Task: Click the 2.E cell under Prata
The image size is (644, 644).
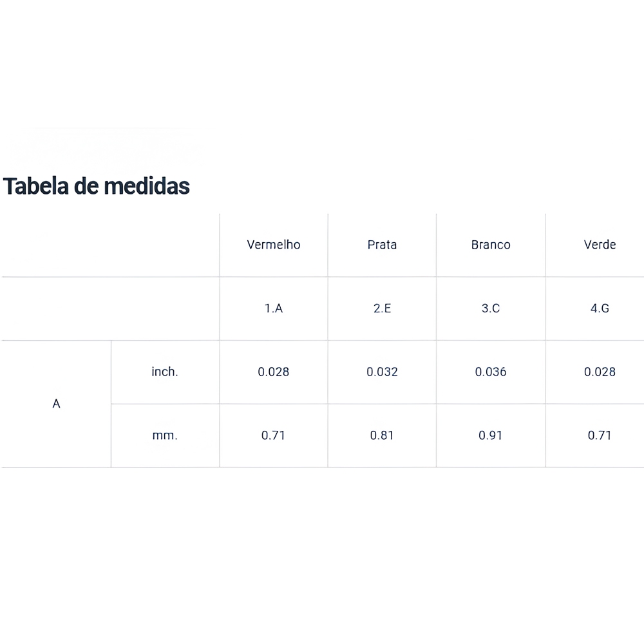Action: coord(382,308)
